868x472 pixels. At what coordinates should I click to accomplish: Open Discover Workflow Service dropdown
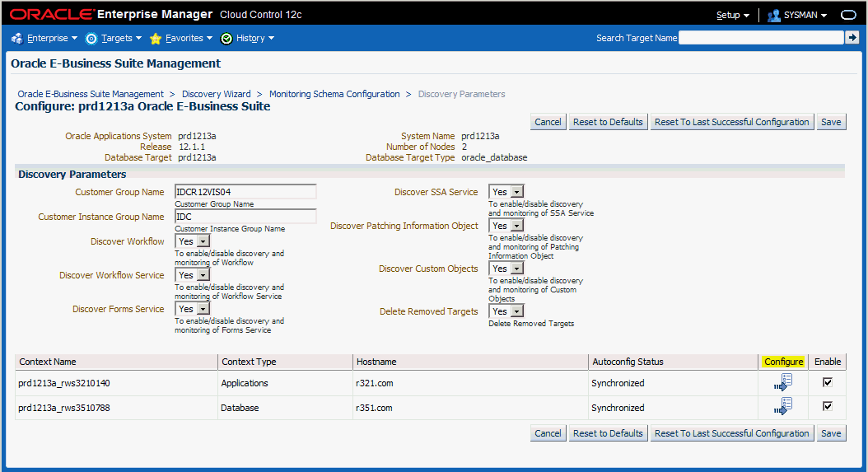(x=193, y=275)
